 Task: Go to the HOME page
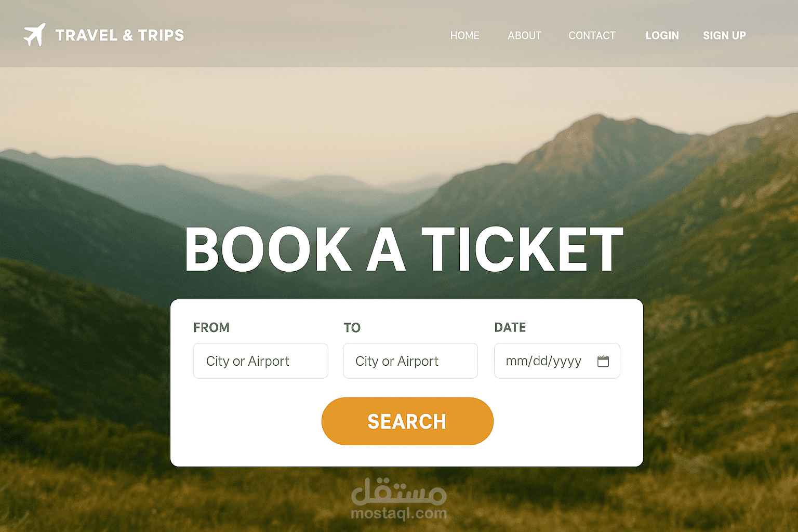point(464,35)
